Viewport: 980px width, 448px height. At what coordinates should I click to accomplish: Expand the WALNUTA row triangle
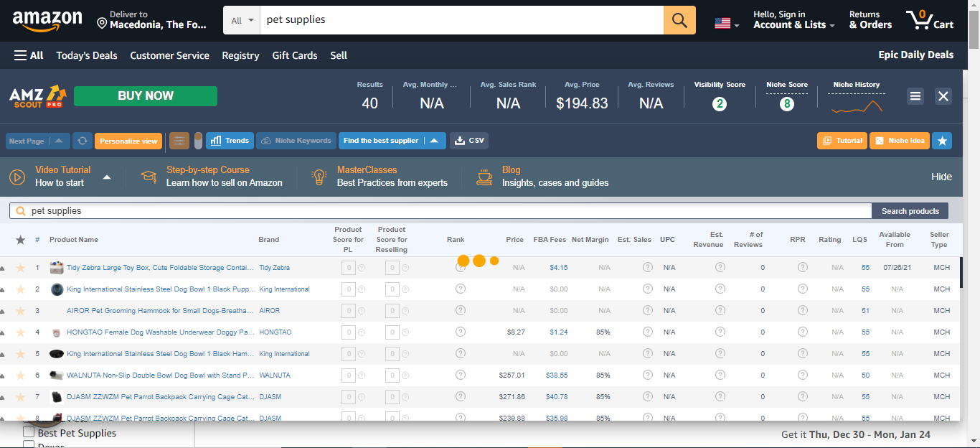point(2,376)
